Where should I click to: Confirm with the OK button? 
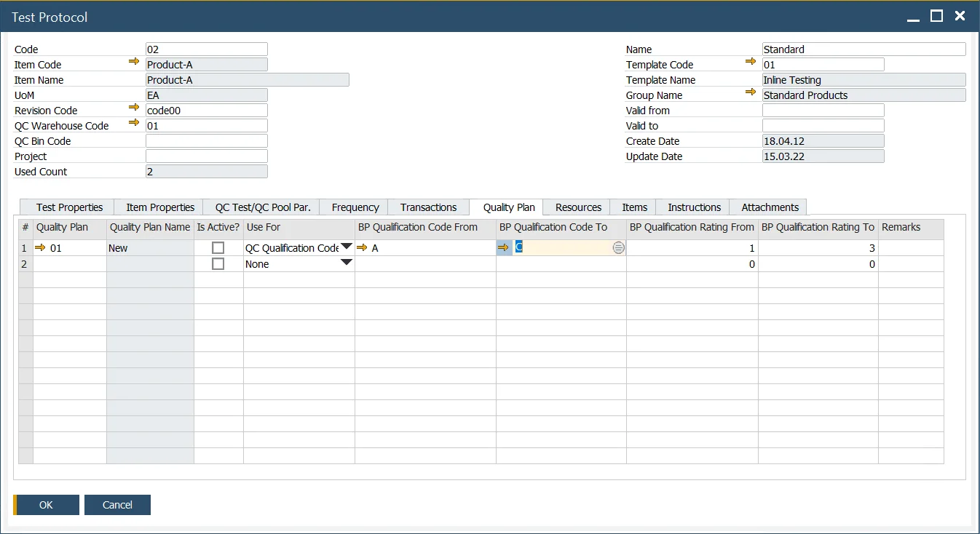pyautogui.click(x=46, y=504)
